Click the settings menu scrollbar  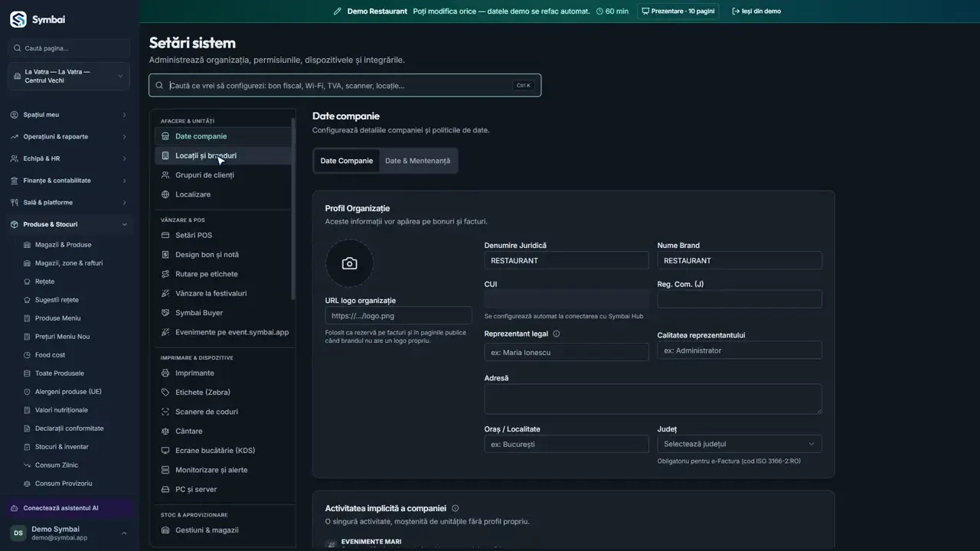(293, 208)
